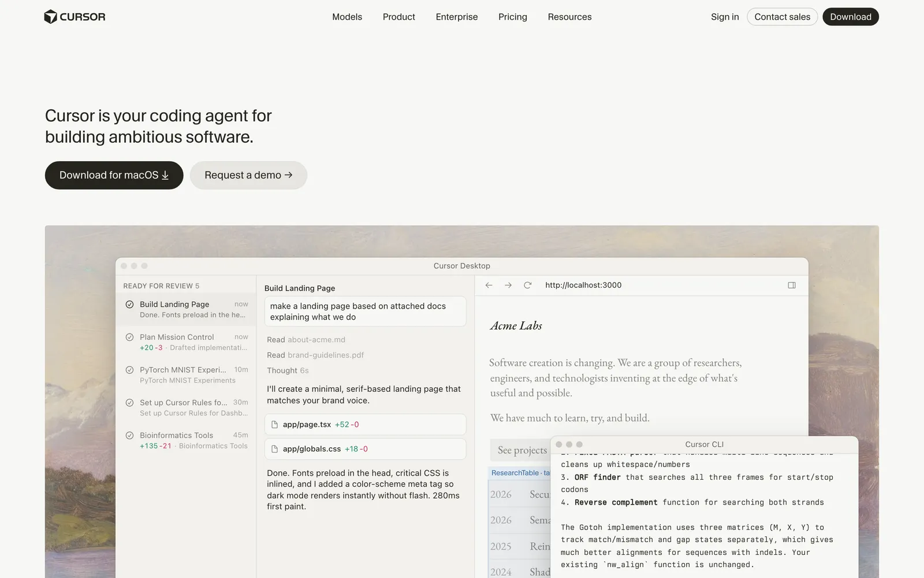The height and width of the screenshot is (578, 924).
Task: Click the browser back arrow in Cursor Desktop
Action: click(489, 285)
